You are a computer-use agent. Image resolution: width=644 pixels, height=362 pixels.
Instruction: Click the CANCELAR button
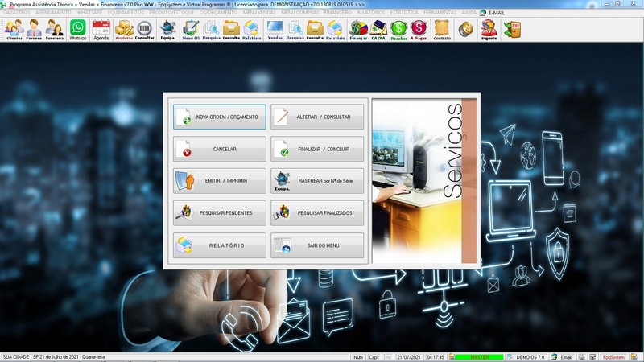pyautogui.click(x=219, y=149)
